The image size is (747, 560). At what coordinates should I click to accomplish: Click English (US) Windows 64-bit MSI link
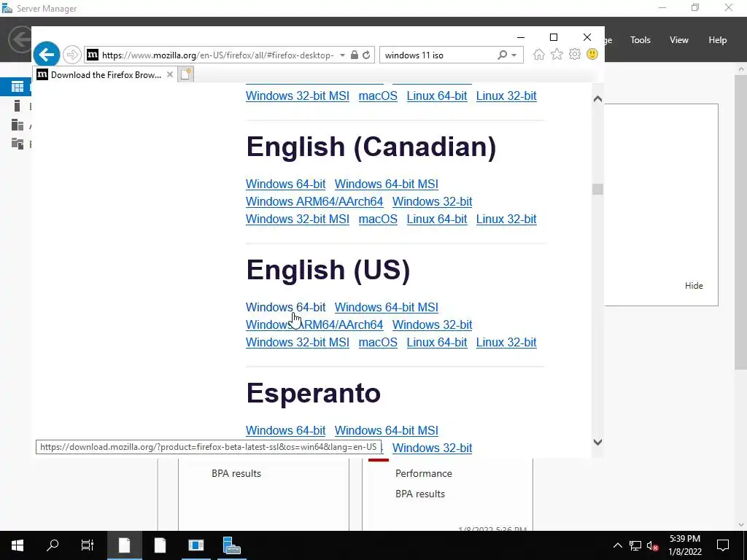click(x=387, y=307)
